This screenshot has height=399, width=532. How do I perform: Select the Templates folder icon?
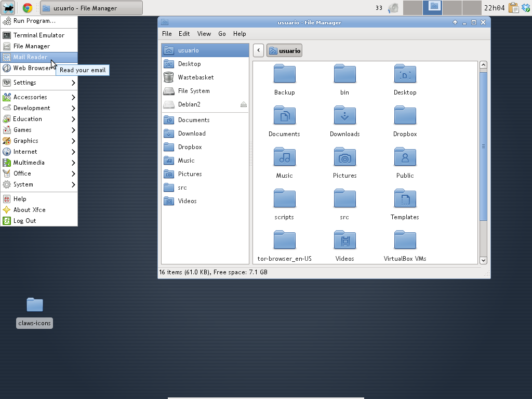[x=405, y=199]
